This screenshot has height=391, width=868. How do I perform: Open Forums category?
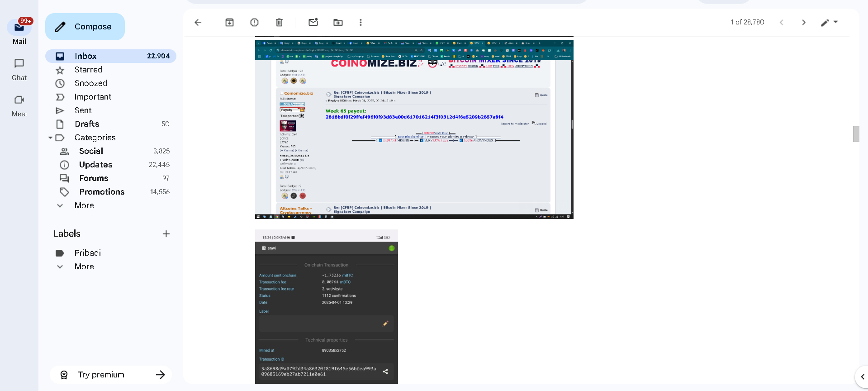click(x=111, y=178)
